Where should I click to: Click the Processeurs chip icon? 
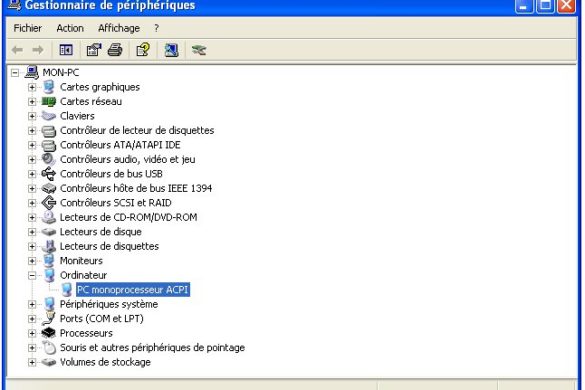[x=49, y=333]
